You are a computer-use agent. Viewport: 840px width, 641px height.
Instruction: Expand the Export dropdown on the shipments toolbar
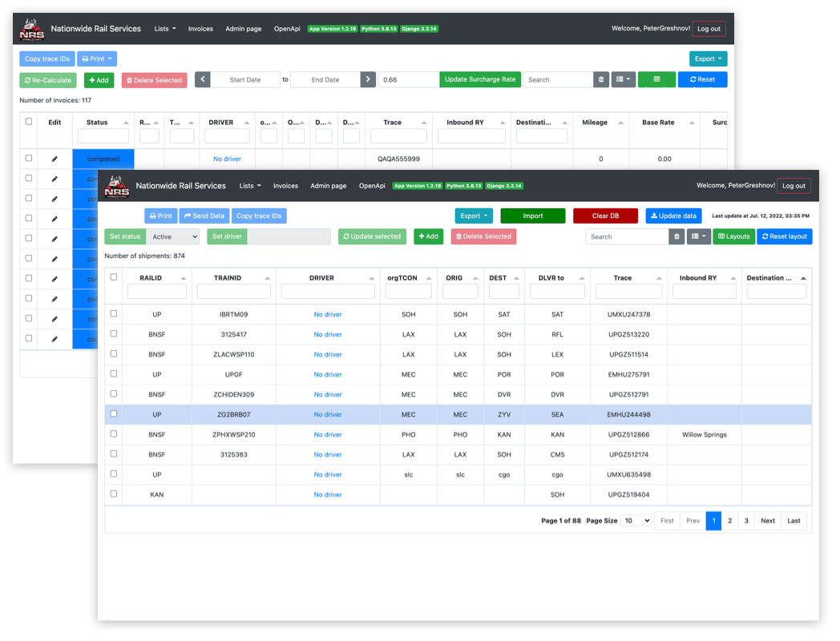(473, 216)
